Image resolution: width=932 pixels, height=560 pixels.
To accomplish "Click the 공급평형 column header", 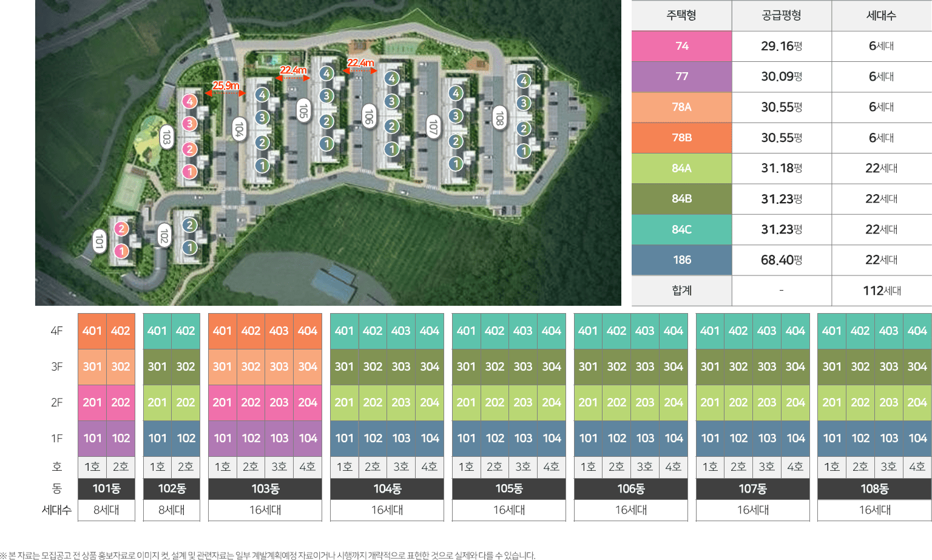I will (781, 15).
